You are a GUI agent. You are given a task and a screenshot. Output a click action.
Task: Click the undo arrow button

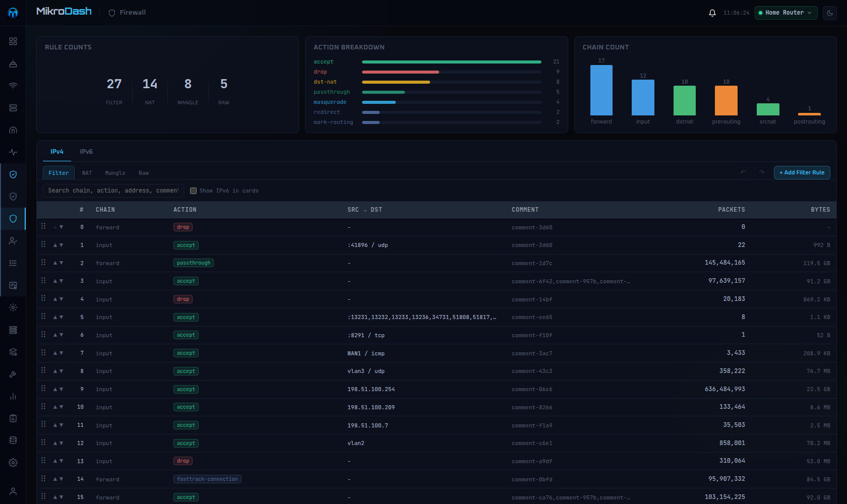tap(743, 172)
